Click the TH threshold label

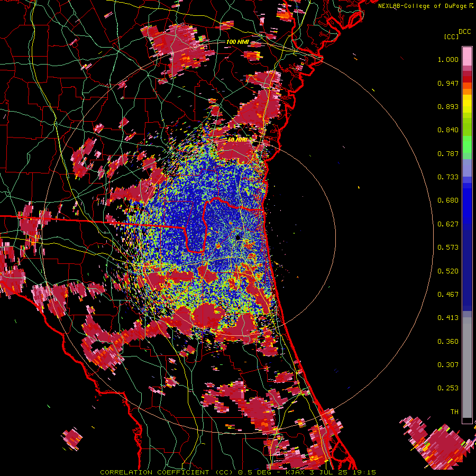(x=454, y=412)
